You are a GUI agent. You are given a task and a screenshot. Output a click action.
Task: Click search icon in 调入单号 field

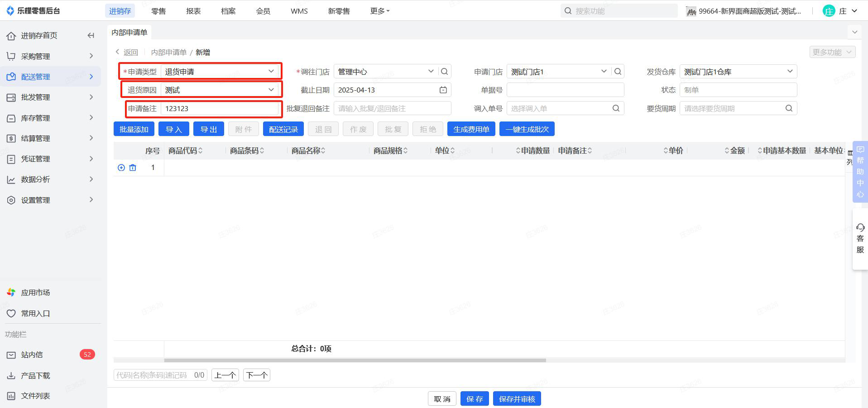[x=616, y=108]
